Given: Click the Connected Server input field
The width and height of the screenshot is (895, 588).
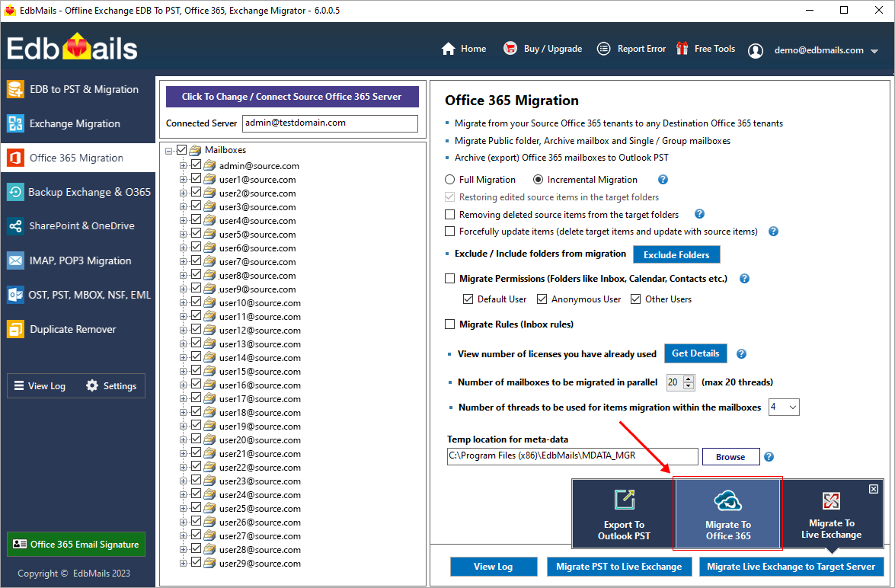Looking at the screenshot, I should (x=330, y=123).
